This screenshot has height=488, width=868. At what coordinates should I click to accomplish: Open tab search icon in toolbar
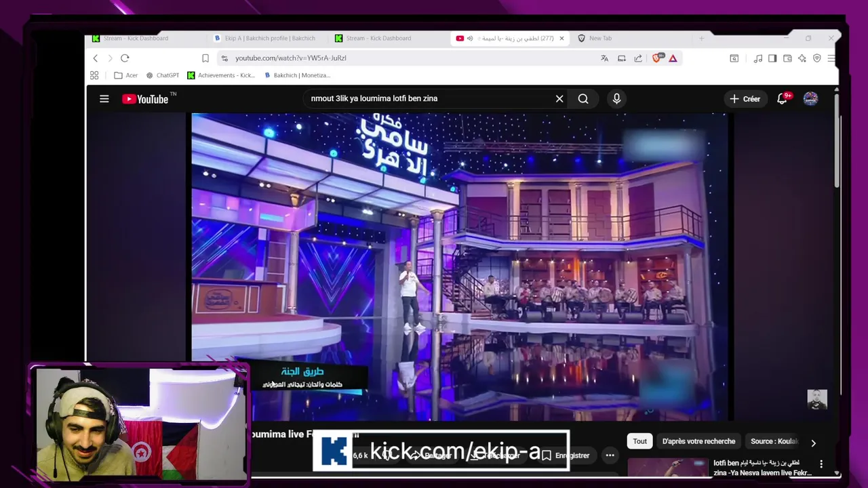(x=734, y=58)
